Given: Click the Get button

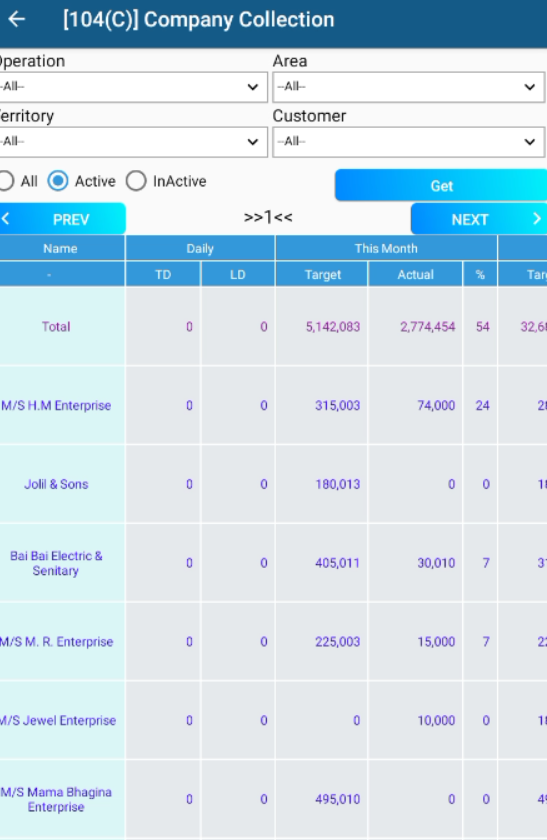Looking at the screenshot, I should coord(441,186).
